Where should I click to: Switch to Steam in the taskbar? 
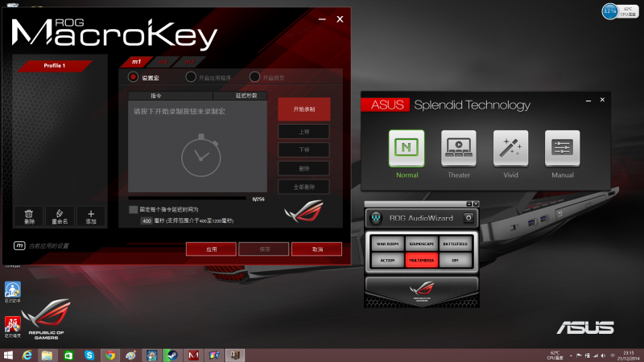point(172,355)
